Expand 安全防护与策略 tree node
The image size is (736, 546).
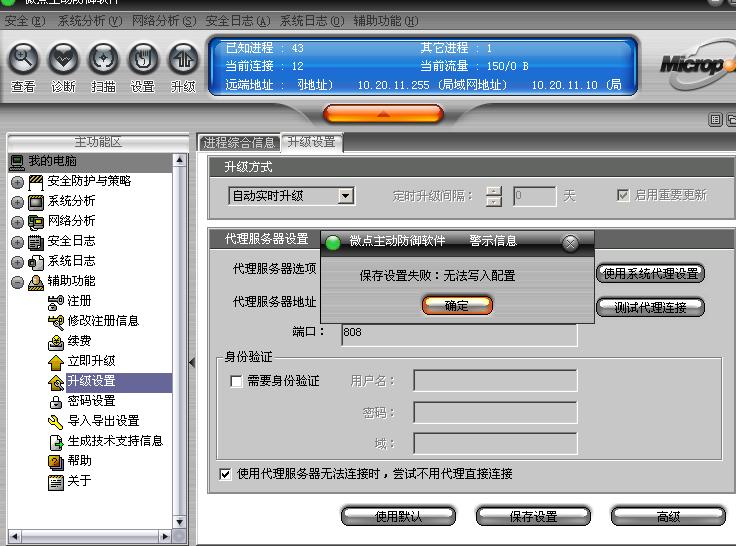click(x=17, y=182)
